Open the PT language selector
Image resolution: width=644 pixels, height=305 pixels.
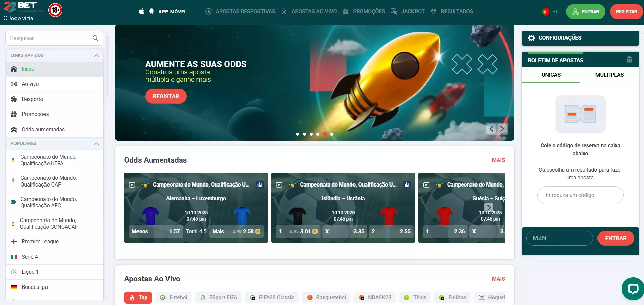click(550, 12)
